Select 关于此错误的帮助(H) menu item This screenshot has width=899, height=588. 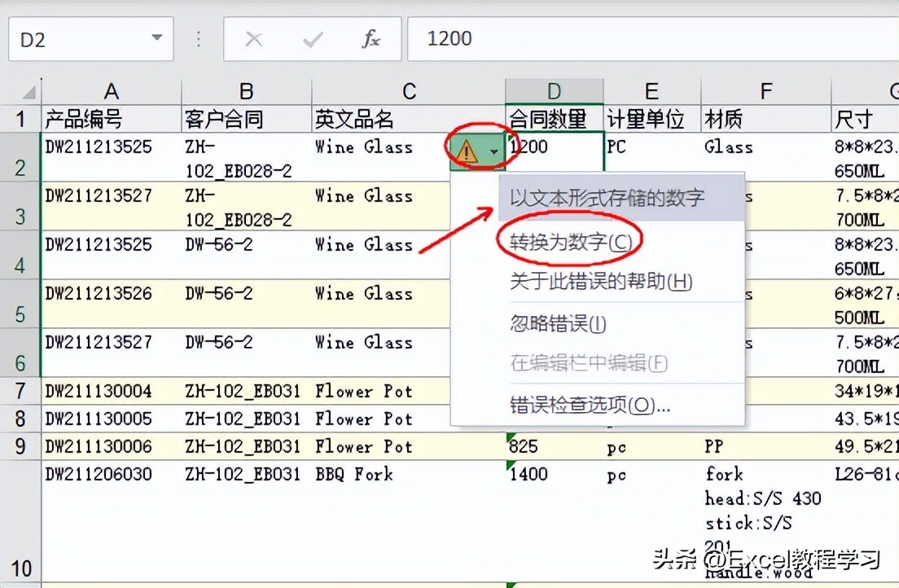click(601, 282)
